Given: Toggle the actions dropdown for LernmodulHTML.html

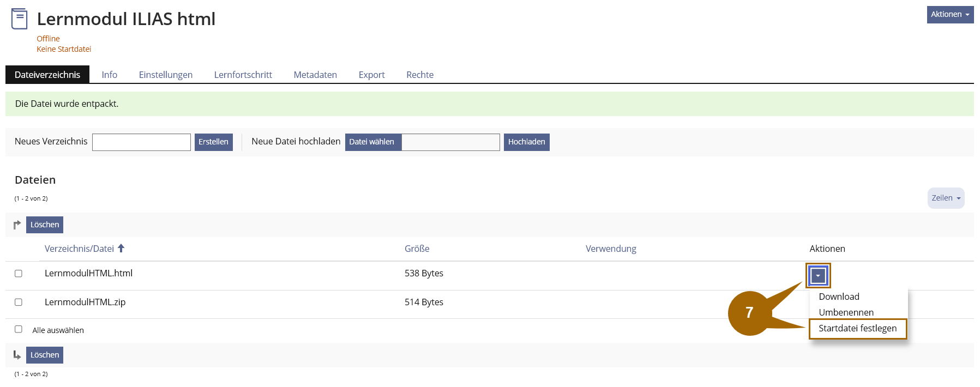Looking at the screenshot, I should [817, 276].
